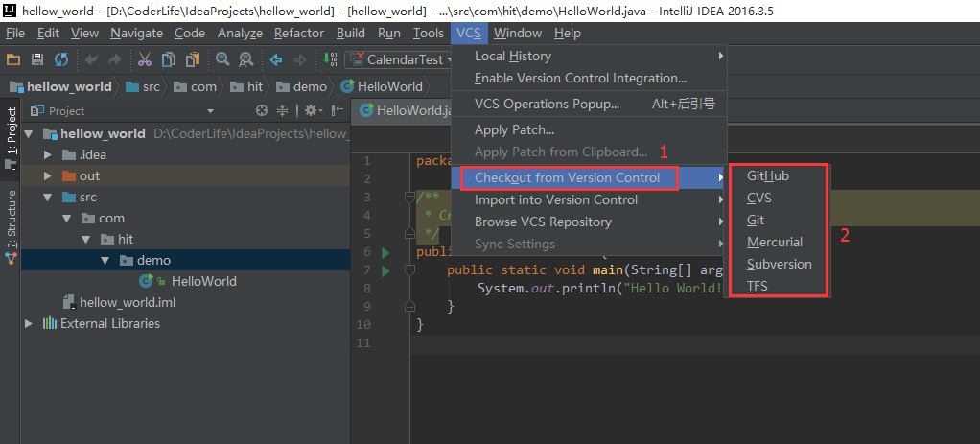Choose Apply Patch menu entry
Screen dimensions: 980x444
590,130
